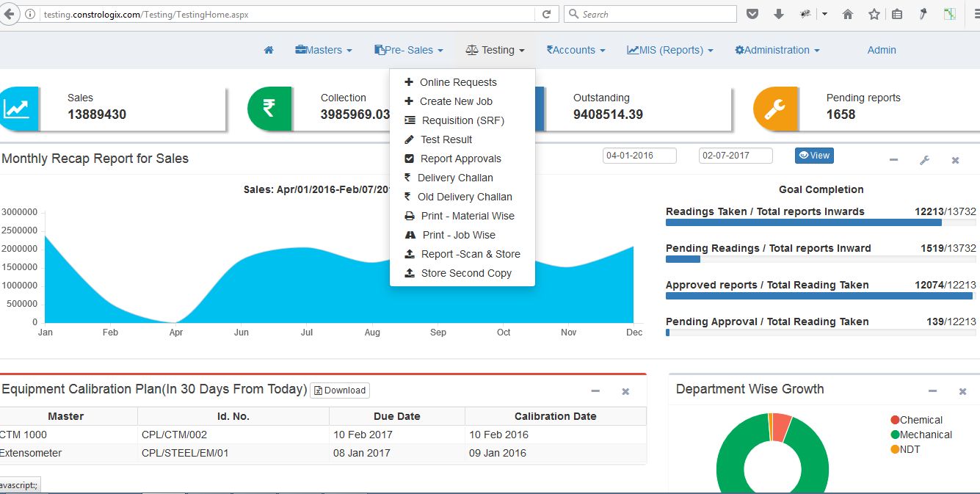
Task: Select Old Delivery Challan menu item
Action: coord(462,197)
